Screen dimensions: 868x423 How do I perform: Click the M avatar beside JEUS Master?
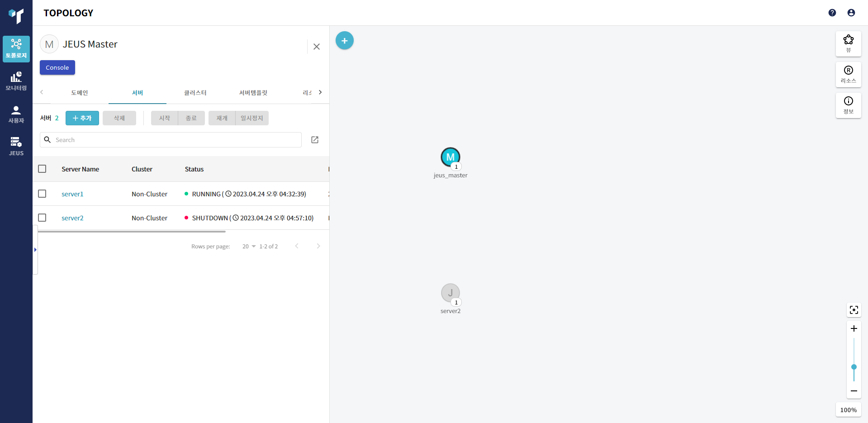49,44
